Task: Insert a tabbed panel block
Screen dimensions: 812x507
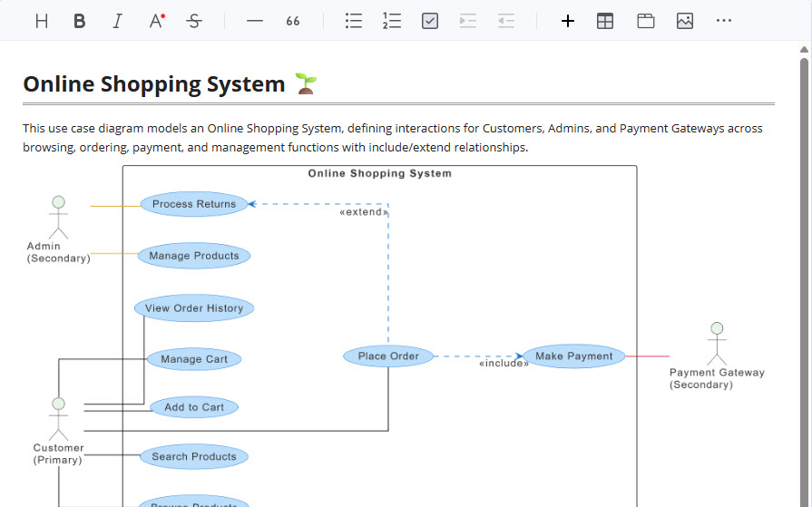Action: pos(646,21)
